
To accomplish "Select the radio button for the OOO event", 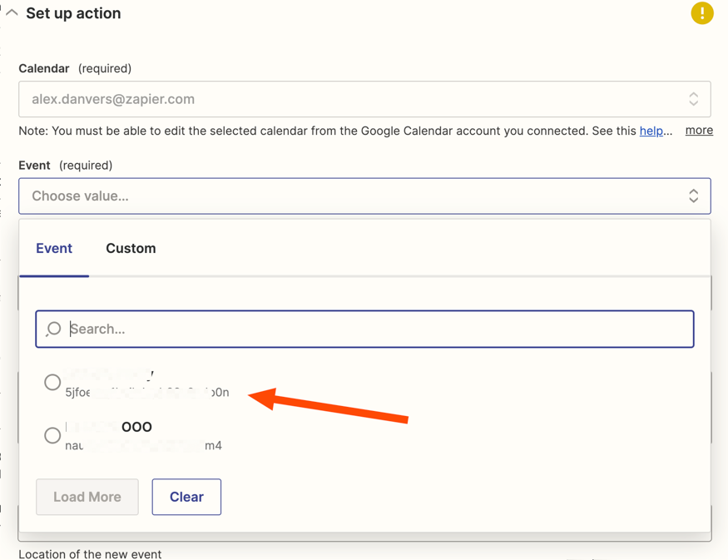I will 52,435.
